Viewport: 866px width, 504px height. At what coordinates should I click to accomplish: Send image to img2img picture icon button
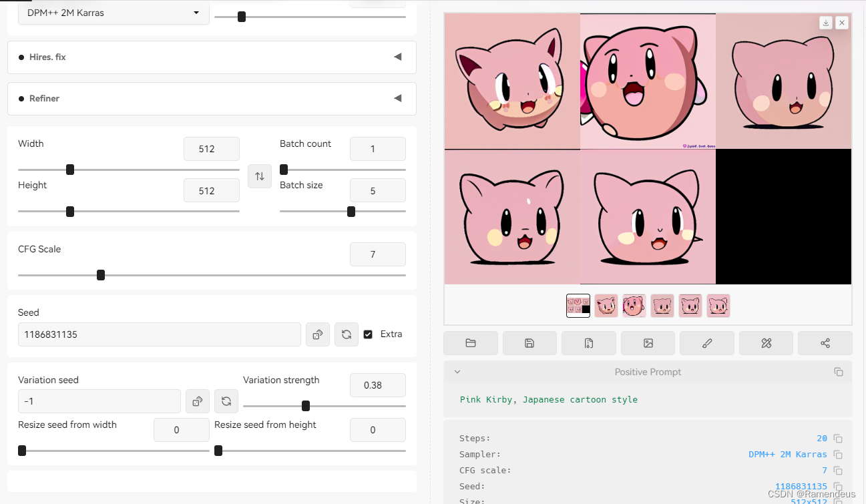point(648,343)
